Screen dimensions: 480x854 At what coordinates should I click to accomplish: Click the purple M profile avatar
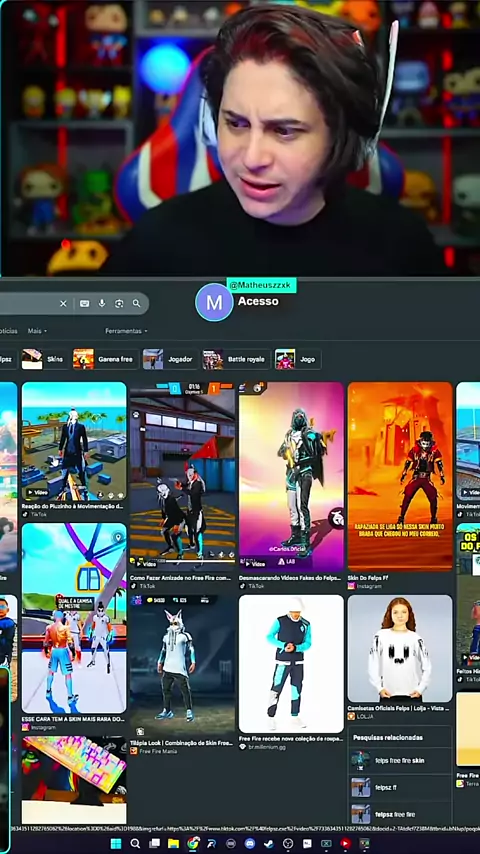tap(214, 302)
